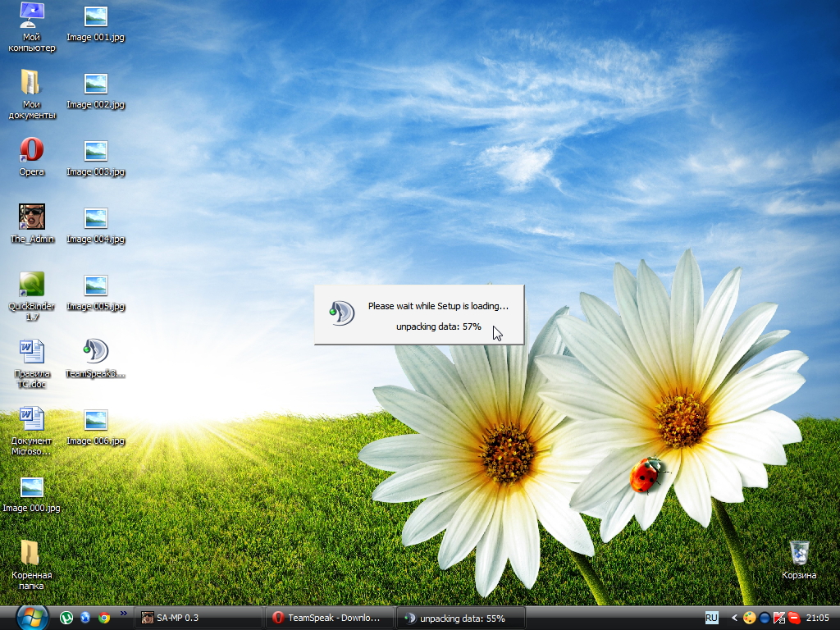Click the yellow palette tray icon
840x630 pixels.
pyautogui.click(x=750, y=618)
